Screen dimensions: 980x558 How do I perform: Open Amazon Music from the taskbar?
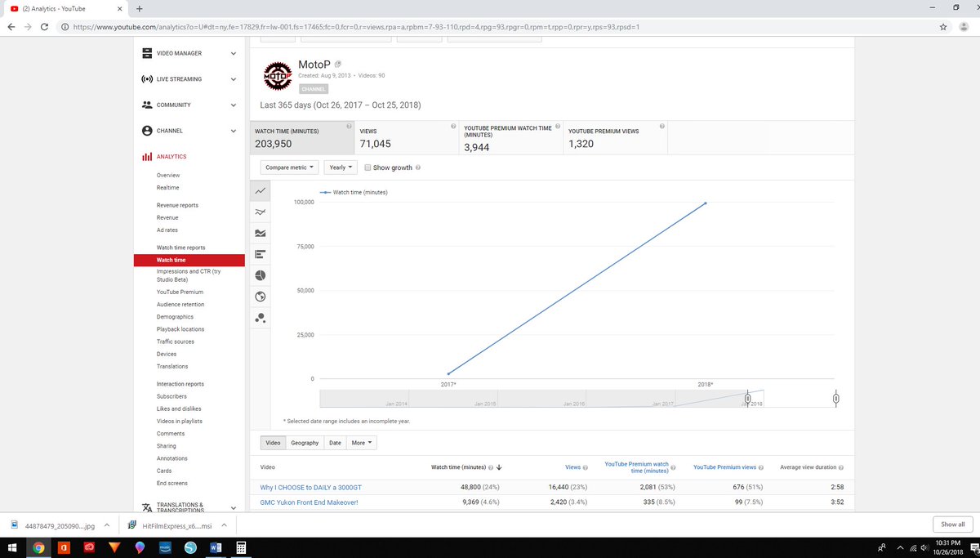pos(164,548)
